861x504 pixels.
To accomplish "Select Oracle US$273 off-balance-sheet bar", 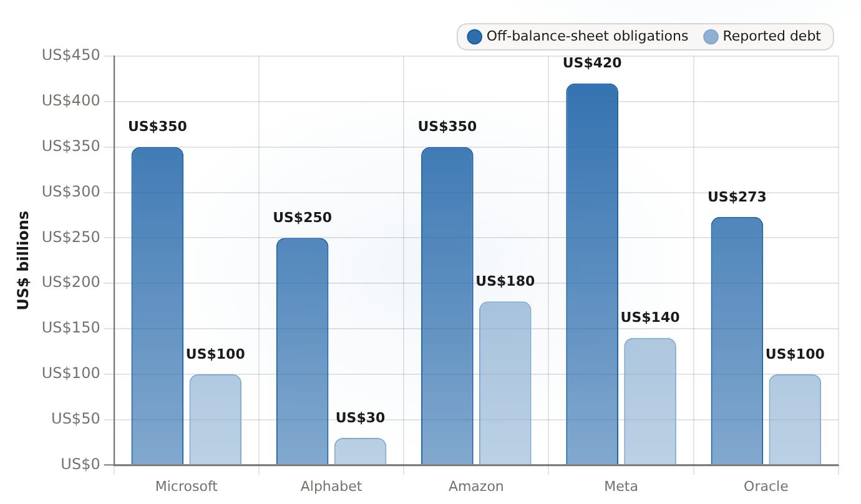I will [737, 341].
